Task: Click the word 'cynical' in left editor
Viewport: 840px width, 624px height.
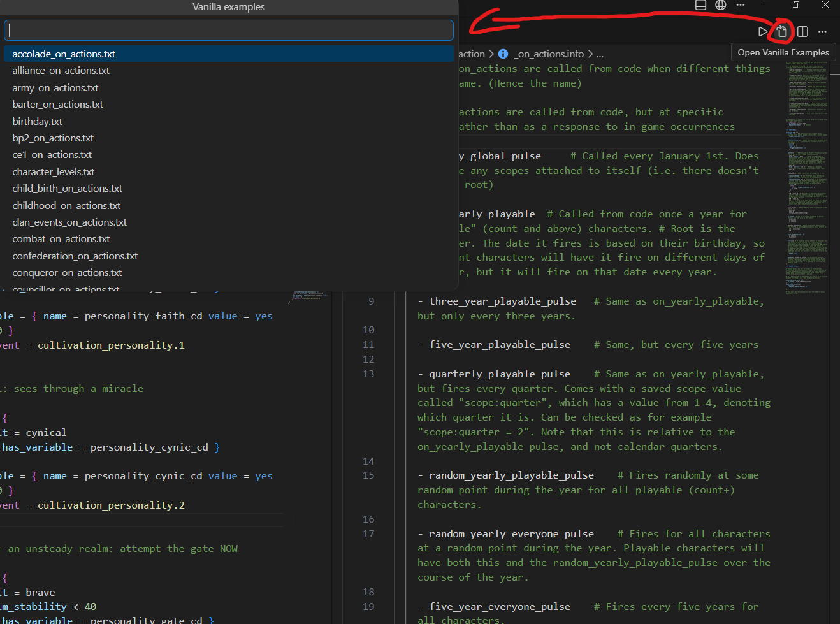Action: point(46,433)
